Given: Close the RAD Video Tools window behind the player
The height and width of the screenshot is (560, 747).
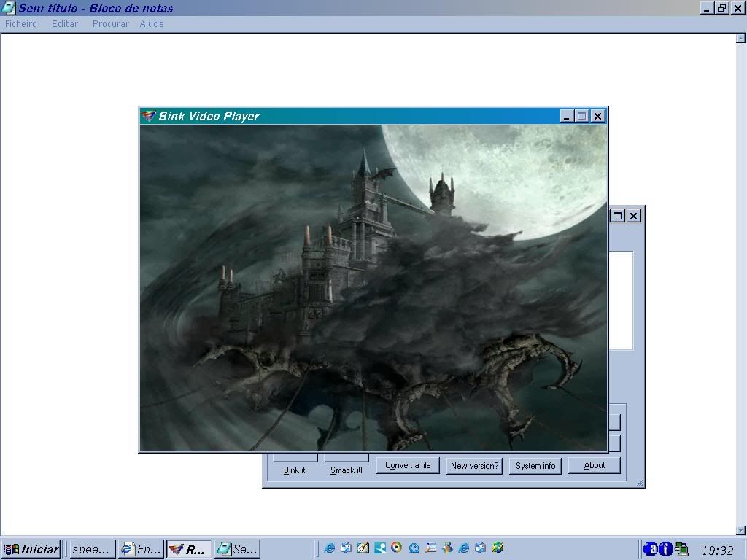Looking at the screenshot, I should 634,216.
